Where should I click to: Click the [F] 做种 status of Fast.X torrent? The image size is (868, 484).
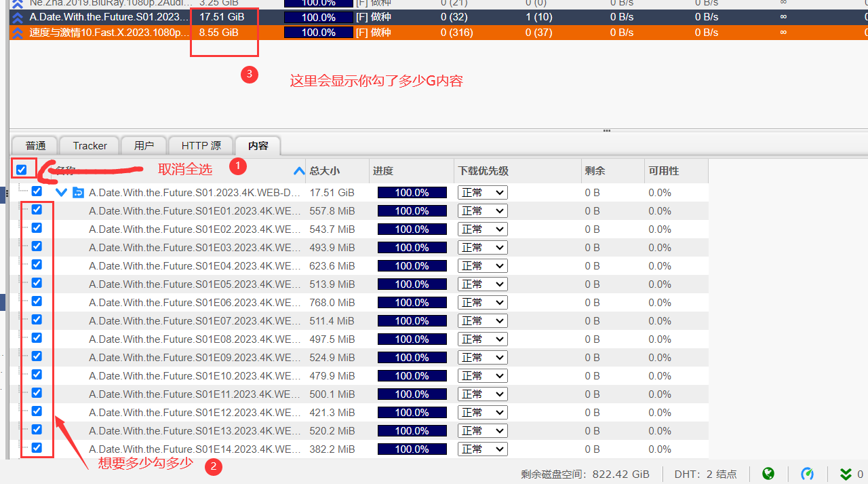(x=373, y=33)
